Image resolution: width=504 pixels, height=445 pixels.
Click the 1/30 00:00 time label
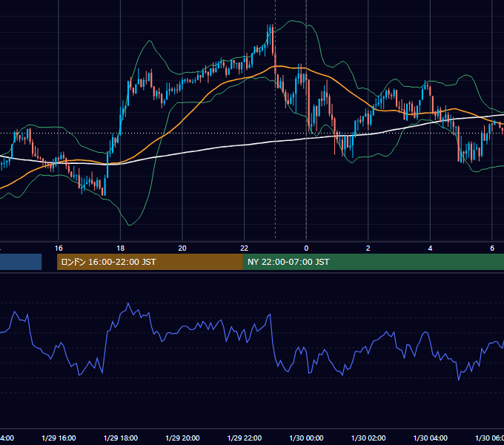(306, 438)
